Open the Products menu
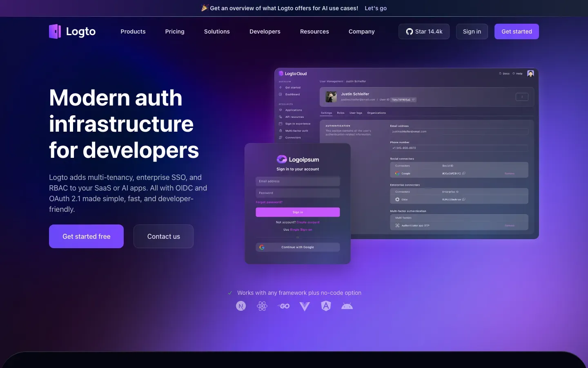The image size is (588, 368). tap(133, 31)
